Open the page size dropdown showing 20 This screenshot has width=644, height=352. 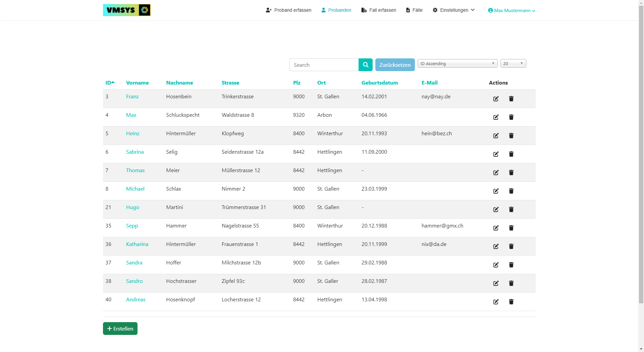click(x=513, y=63)
